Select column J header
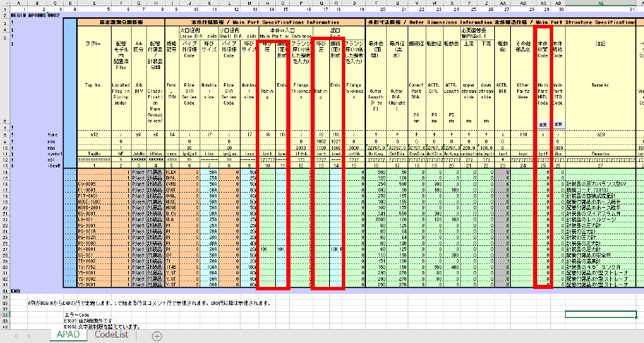 click(189, 3)
